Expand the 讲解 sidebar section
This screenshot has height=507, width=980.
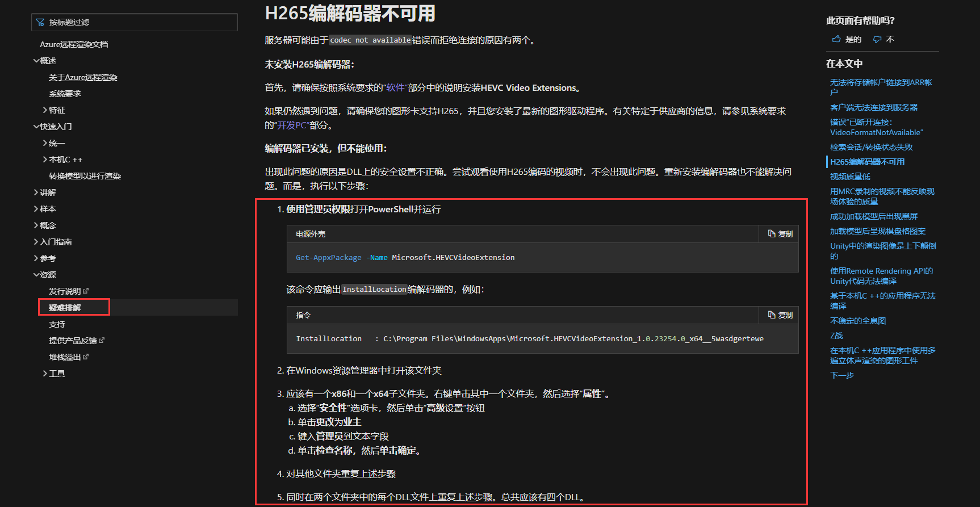tap(36, 192)
